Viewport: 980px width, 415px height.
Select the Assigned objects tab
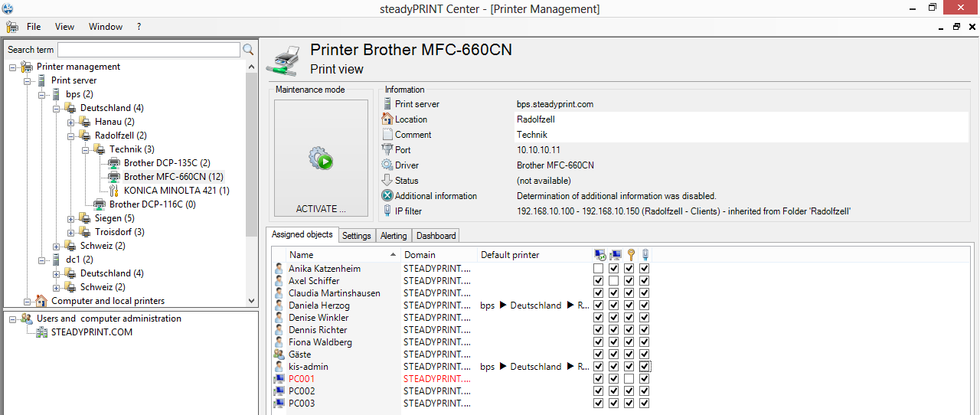coord(302,235)
